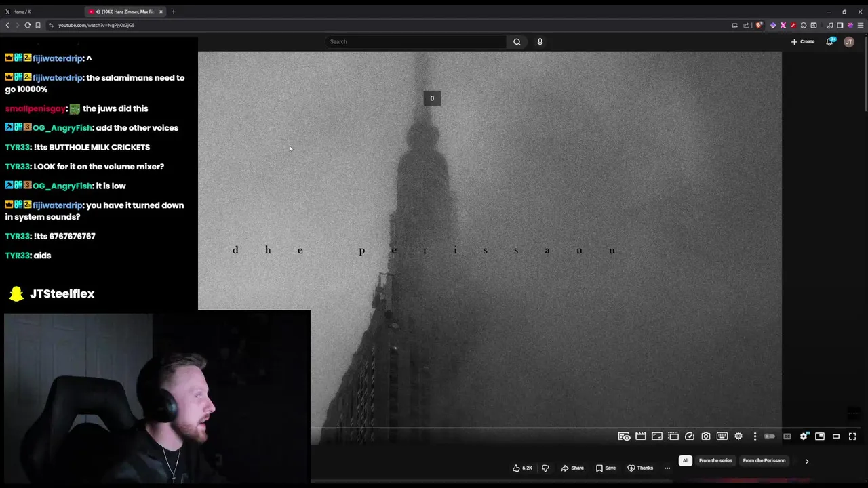Open site settings icon in address bar
Viewport: 868px width, 488px height.
(x=51, y=25)
